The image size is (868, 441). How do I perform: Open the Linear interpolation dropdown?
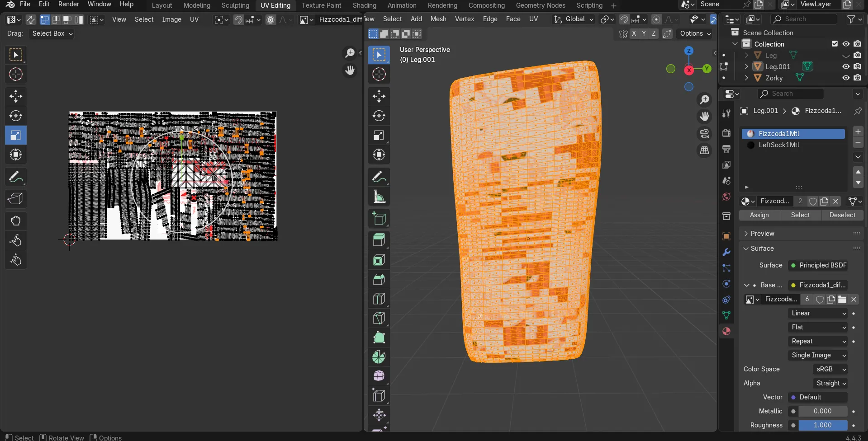(x=818, y=313)
